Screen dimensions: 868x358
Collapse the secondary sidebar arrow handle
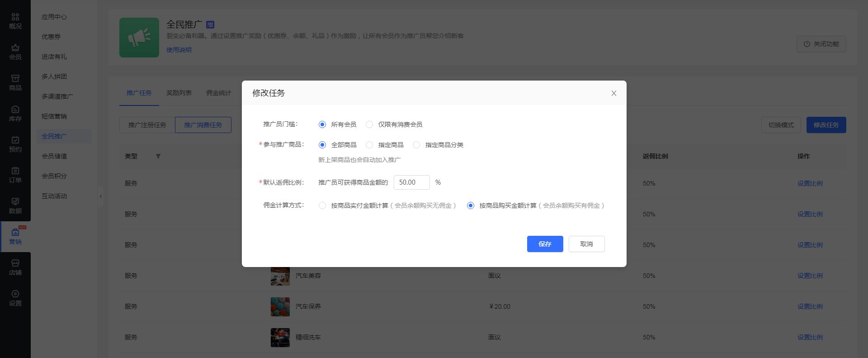click(x=101, y=196)
